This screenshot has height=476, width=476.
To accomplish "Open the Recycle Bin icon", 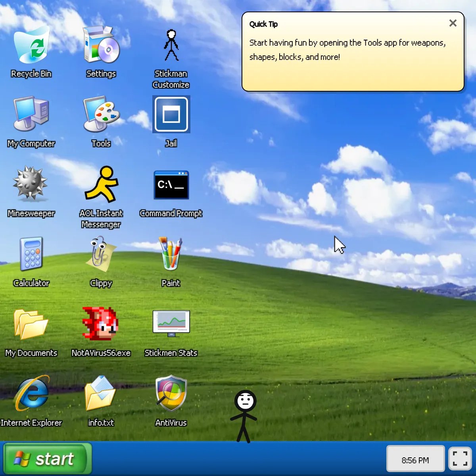I will (x=31, y=46).
